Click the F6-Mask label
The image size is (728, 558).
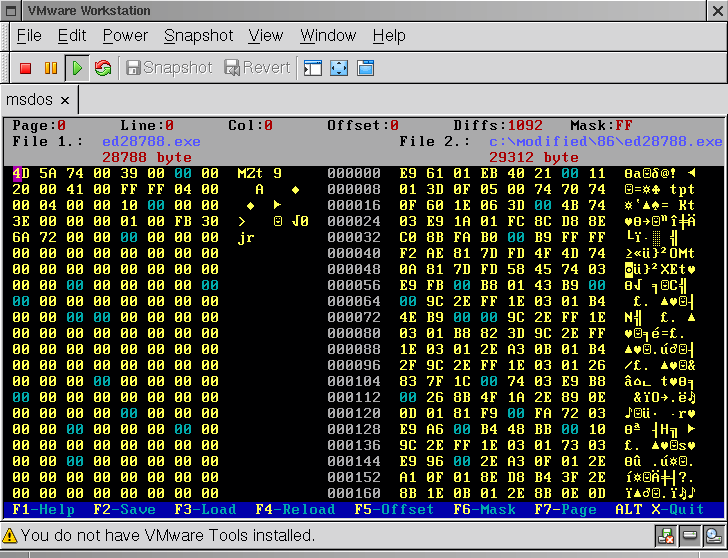click(484, 509)
